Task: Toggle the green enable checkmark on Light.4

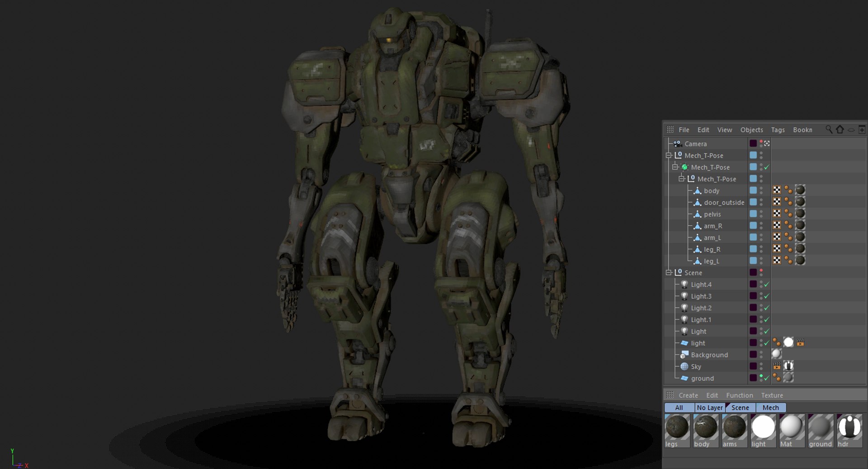Action: coord(767,285)
